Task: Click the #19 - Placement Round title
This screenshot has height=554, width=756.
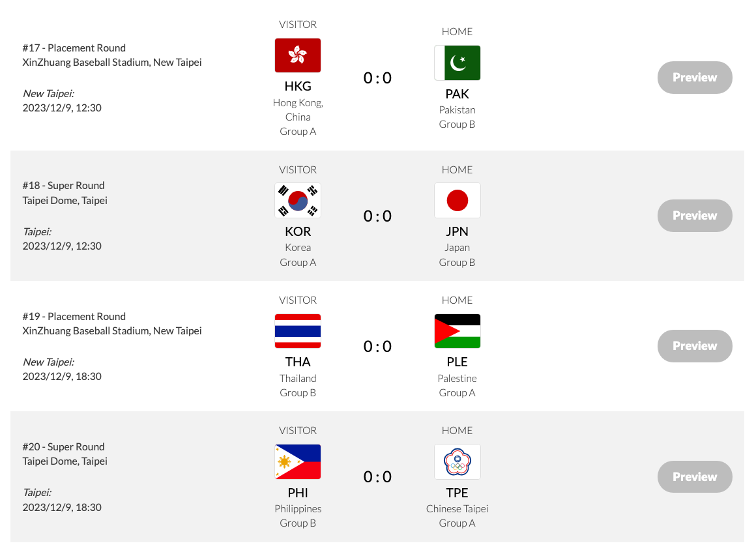Action: [74, 316]
